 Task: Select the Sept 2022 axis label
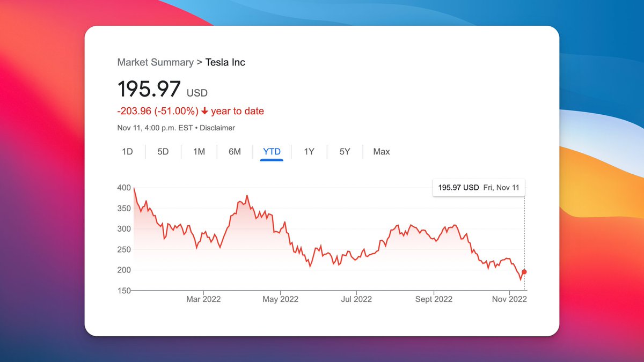coord(434,299)
